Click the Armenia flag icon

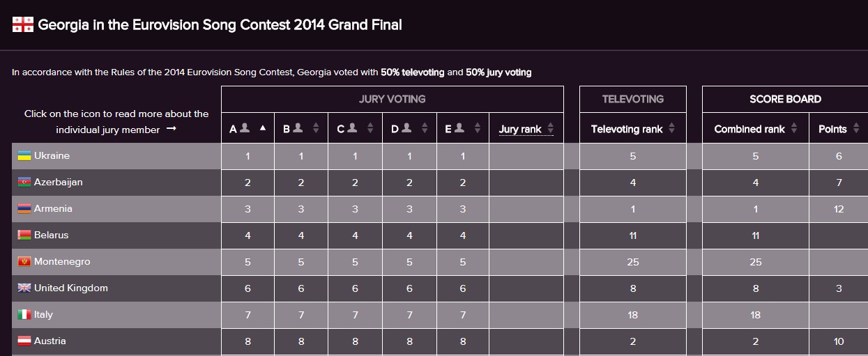click(x=25, y=209)
